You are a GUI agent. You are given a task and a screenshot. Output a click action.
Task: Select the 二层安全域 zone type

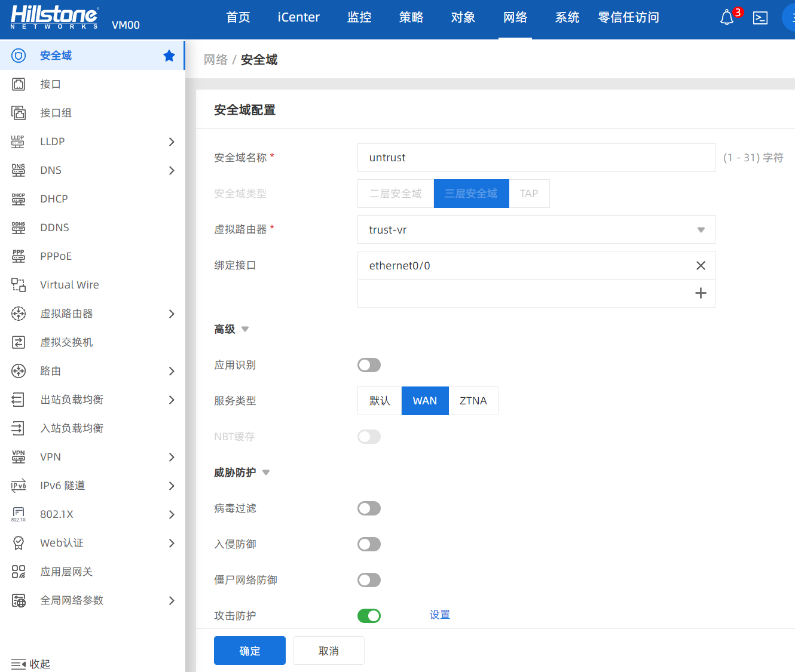tap(396, 194)
